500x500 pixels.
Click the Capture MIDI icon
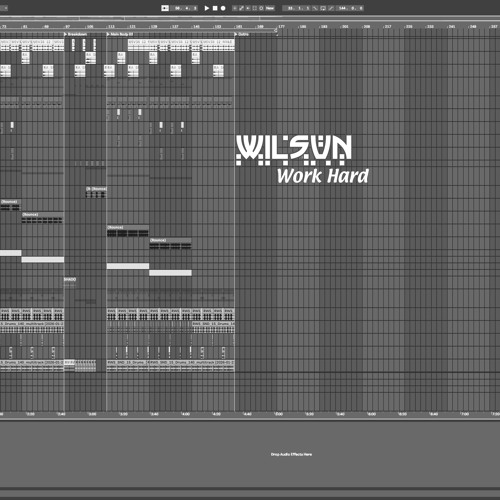click(255, 8)
